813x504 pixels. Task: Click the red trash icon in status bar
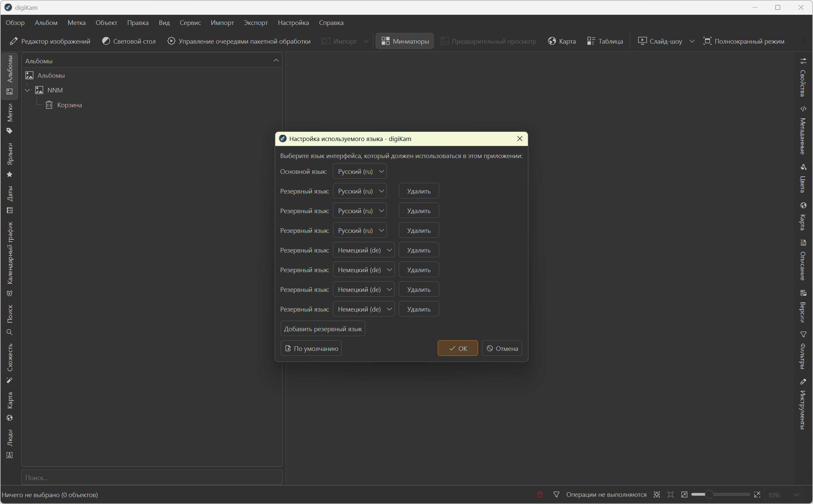pyautogui.click(x=540, y=495)
